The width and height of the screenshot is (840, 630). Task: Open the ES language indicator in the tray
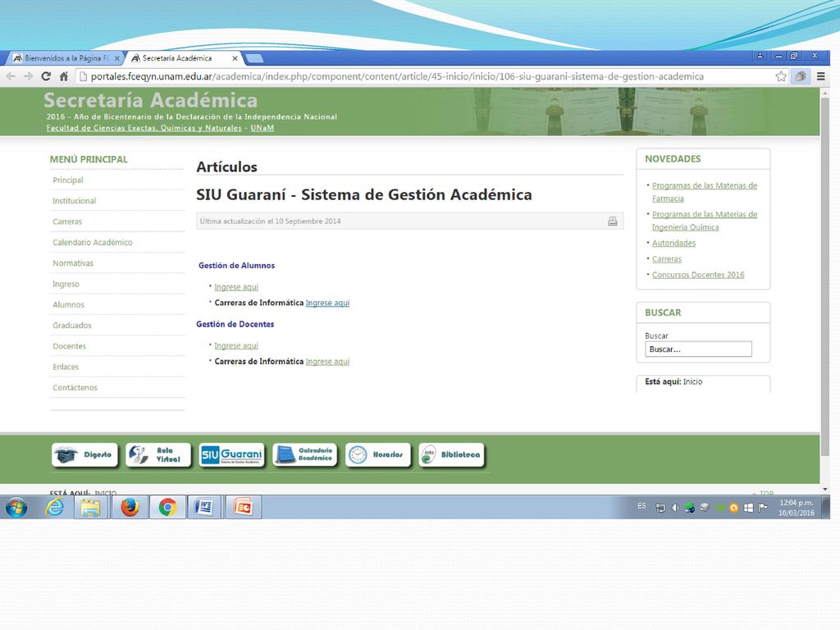tap(641, 506)
